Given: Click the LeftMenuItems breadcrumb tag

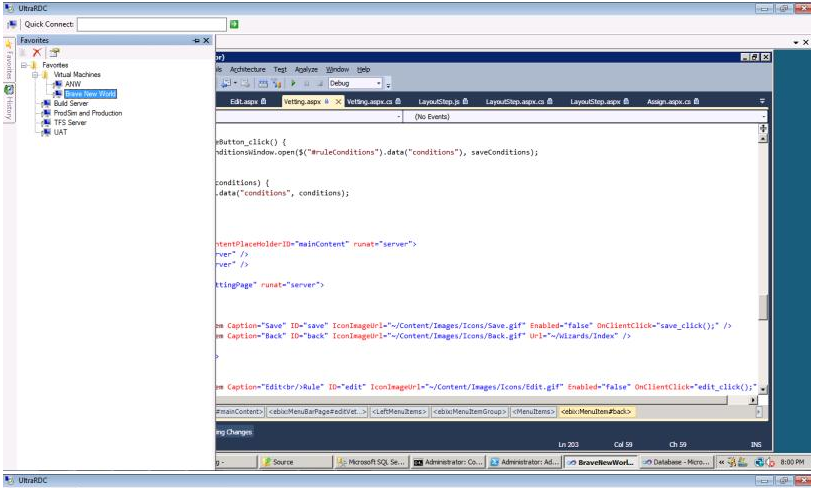Looking at the screenshot, I should click(399, 412).
